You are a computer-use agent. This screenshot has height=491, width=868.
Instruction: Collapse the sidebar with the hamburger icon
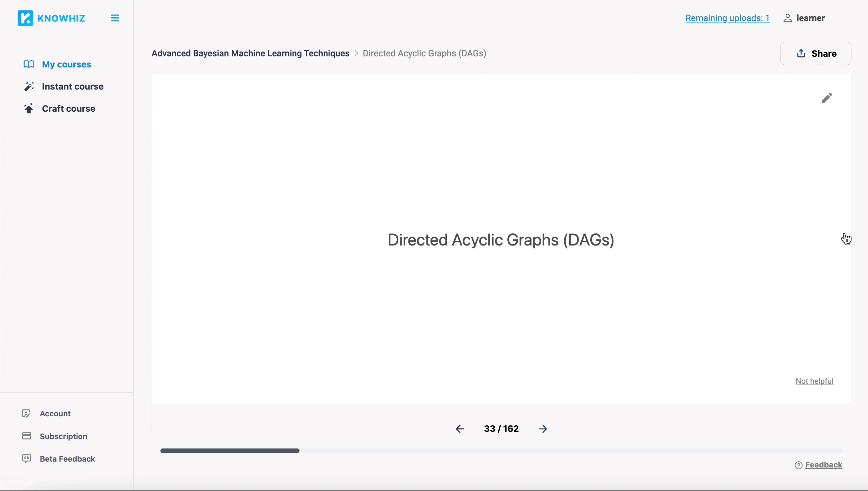[x=115, y=18]
